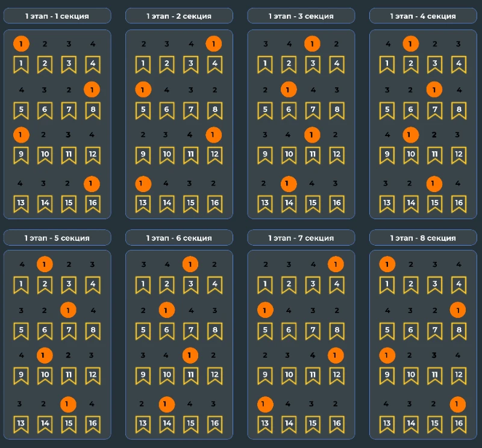Click flag 5 in section 5
Viewport: 482px width, 448px height.
point(21,331)
